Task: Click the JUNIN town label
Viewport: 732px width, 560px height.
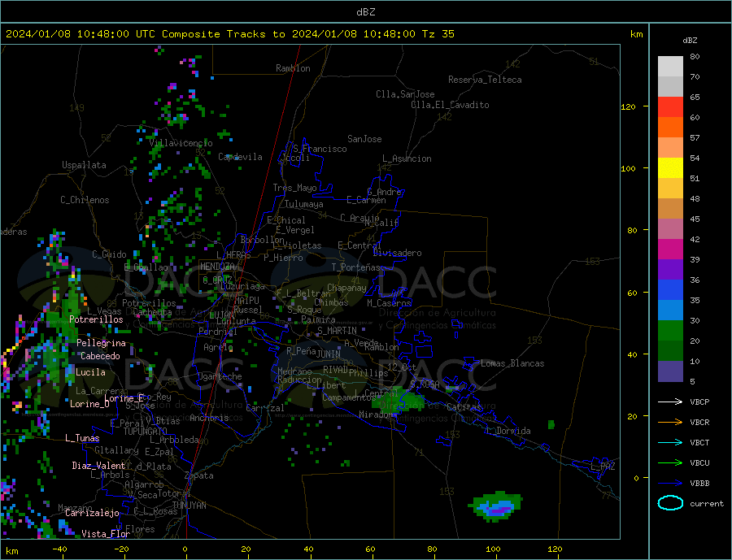Action: tap(329, 354)
